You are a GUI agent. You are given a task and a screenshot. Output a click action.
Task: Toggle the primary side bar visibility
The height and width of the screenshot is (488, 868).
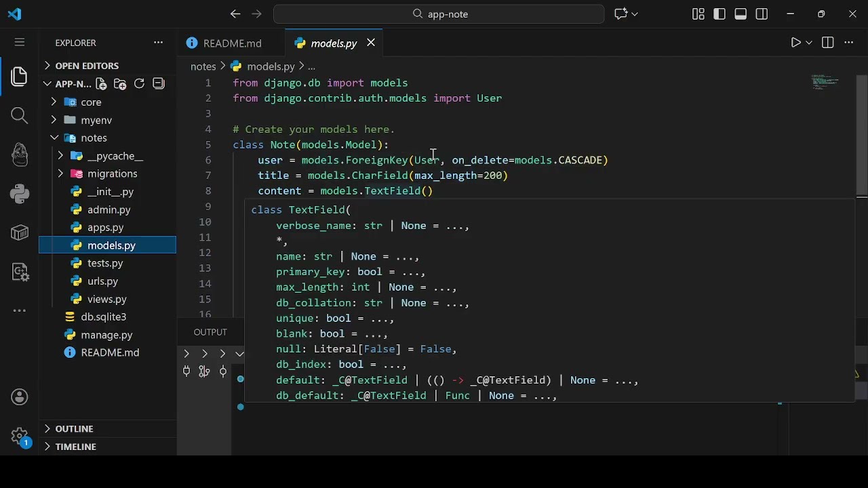719,14
